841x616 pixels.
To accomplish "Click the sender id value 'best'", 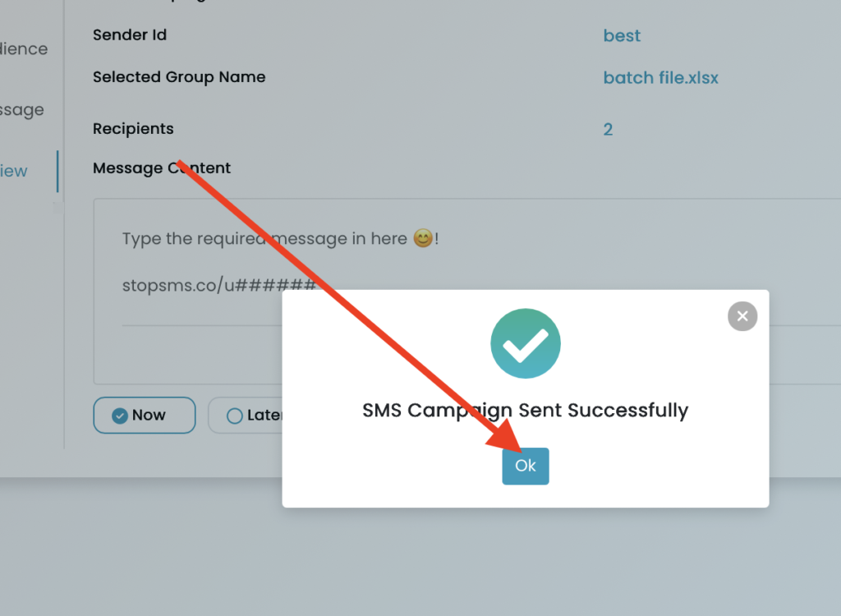I will (622, 35).
